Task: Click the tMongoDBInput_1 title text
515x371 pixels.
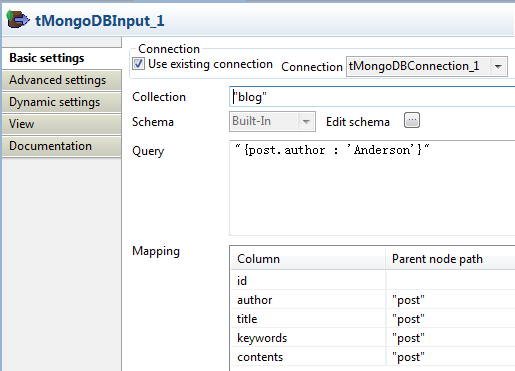Action: click(100, 21)
